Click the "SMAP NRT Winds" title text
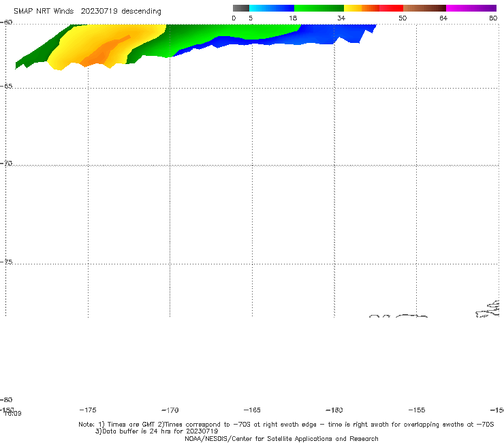 point(44,11)
